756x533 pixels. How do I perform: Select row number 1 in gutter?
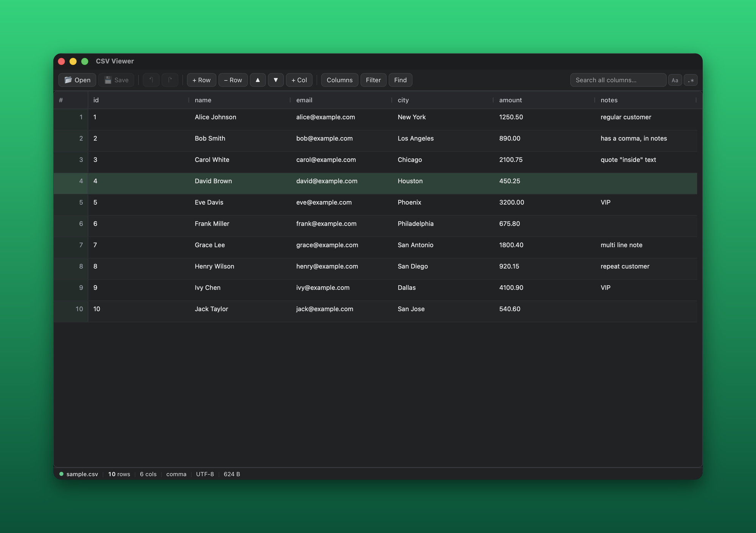pyautogui.click(x=71, y=120)
